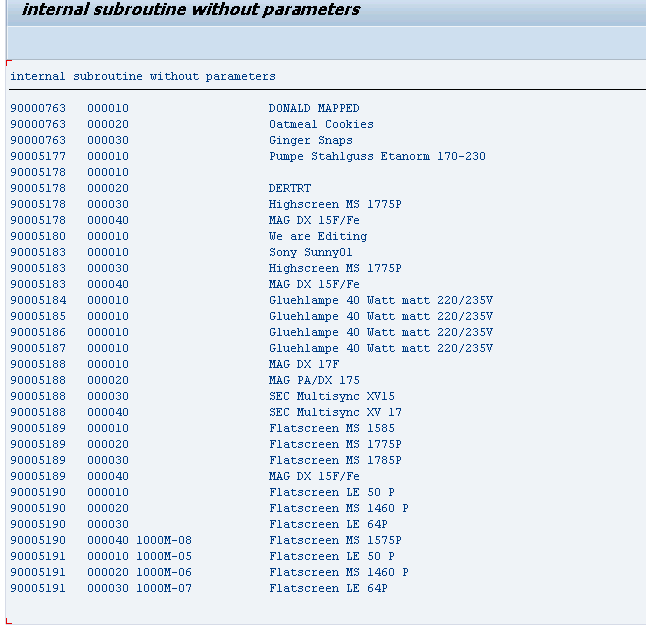
Task: Click item 000010 in We are Editing row
Action: click(108, 236)
